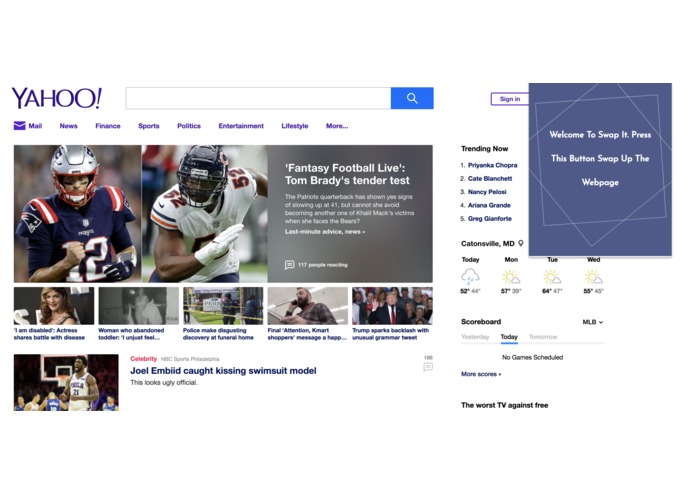Screen dimensions: 695x494
Task: Go to the Entertainment section
Action: click(241, 126)
